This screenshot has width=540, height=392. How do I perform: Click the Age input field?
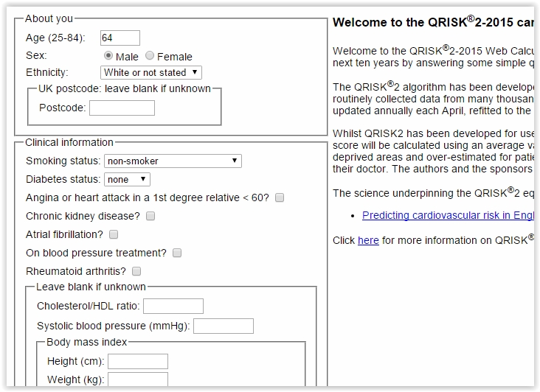[x=120, y=38]
